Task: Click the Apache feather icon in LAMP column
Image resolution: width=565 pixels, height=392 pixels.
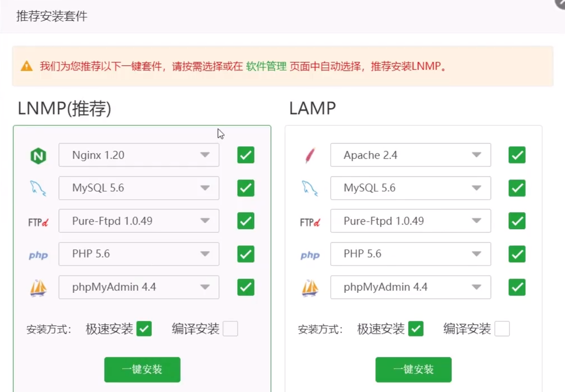Action: click(310, 154)
